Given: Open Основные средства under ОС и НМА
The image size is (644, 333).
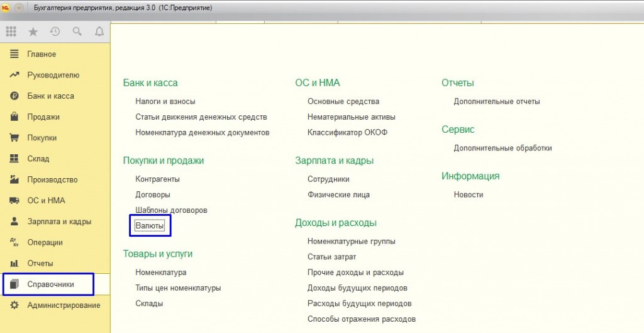Looking at the screenshot, I should coord(343,101).
